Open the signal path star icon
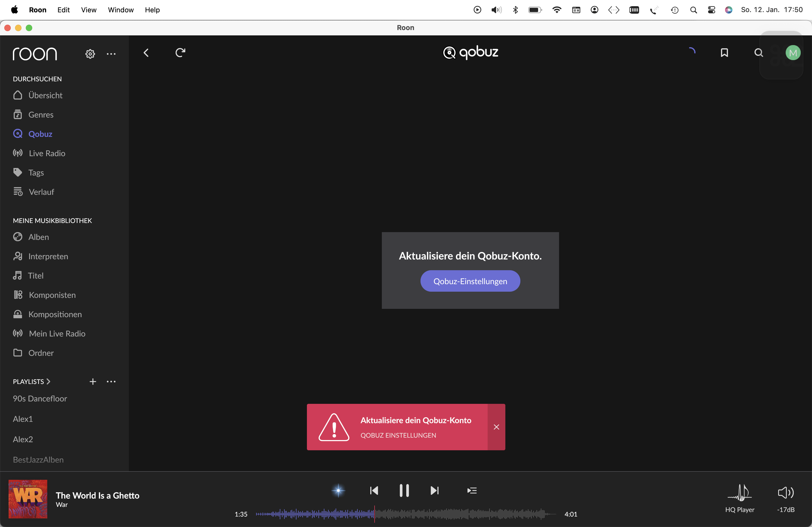Screen dimensions: 812x527 [x=338, y=491]
